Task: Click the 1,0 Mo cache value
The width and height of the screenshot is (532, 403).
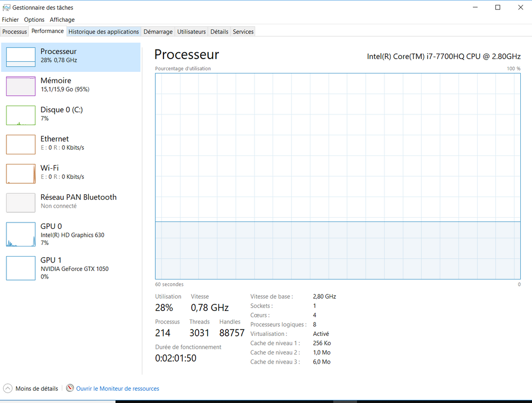Action: (321, 352)
